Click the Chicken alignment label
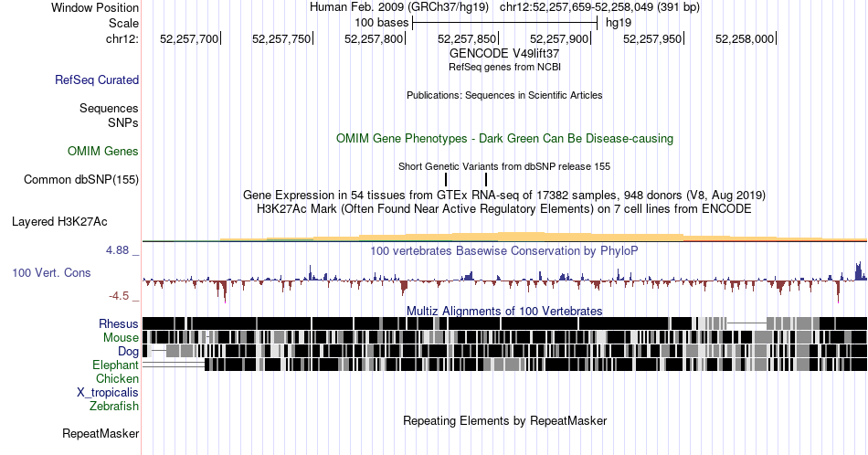 click(117, 378)
